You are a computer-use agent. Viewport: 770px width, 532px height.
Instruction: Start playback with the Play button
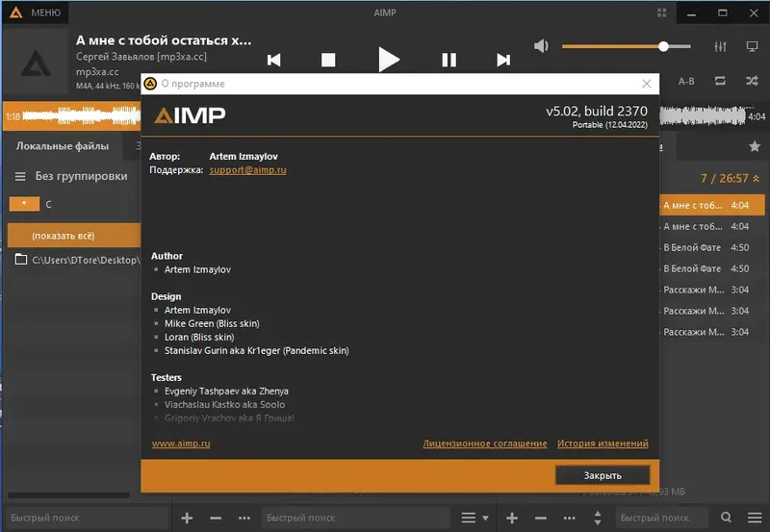point(389,60)
